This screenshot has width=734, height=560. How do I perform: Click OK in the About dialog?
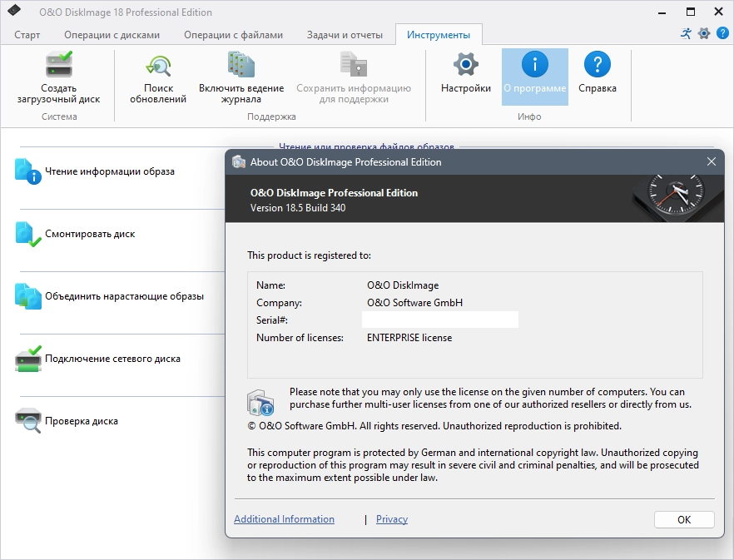click(x=684, y=520)
